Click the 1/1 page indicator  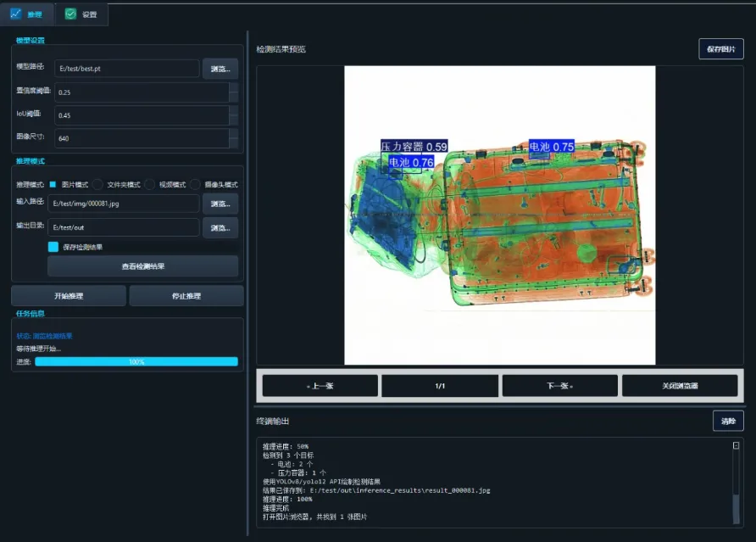point(440,386)
